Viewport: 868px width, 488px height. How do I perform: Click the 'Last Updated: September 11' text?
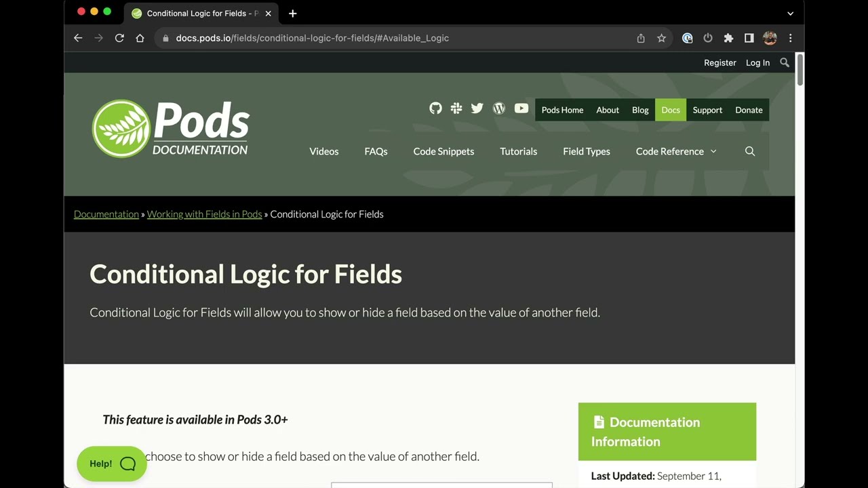tap(656, 476)
